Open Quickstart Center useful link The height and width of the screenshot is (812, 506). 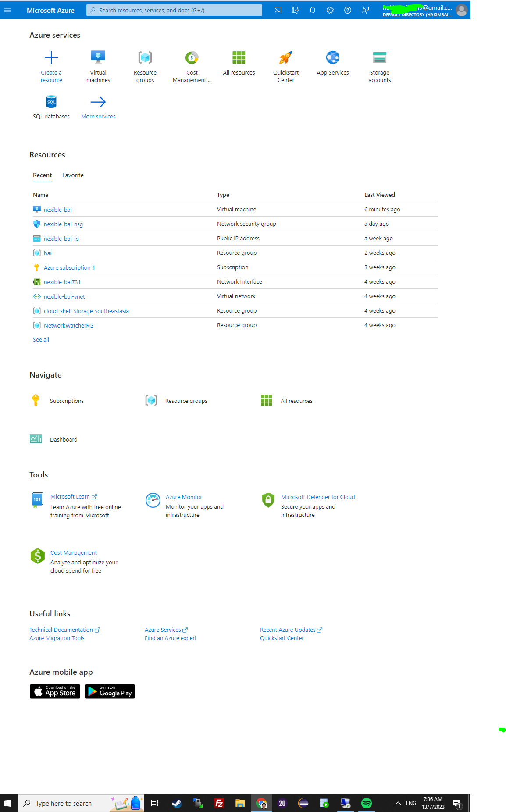tap(282, 638)
